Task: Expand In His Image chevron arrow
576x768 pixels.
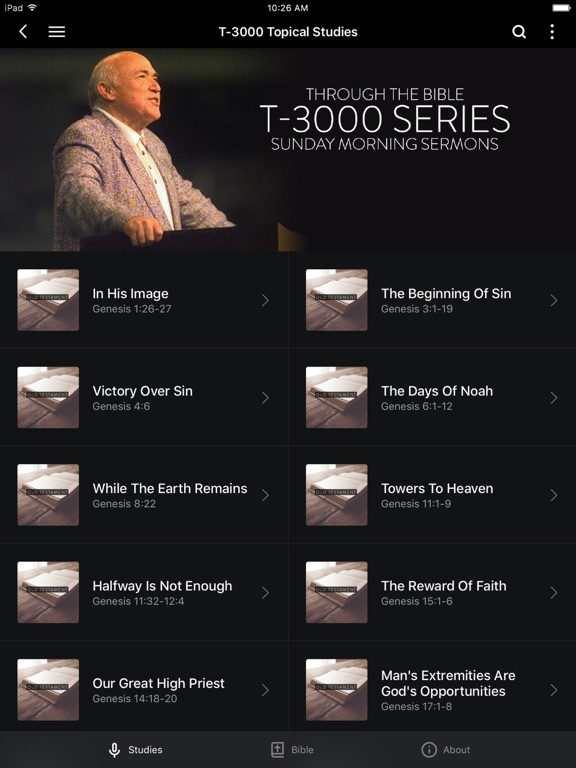Action: pos(265,300)
